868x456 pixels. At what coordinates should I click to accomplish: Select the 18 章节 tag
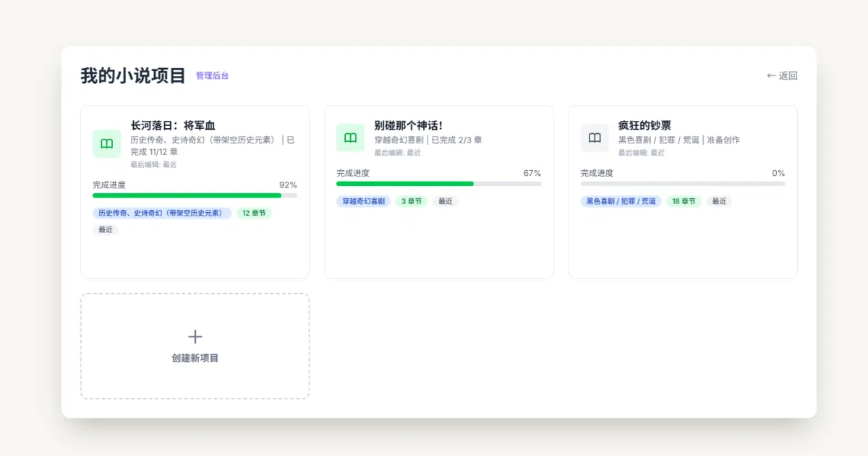[684, 201]
